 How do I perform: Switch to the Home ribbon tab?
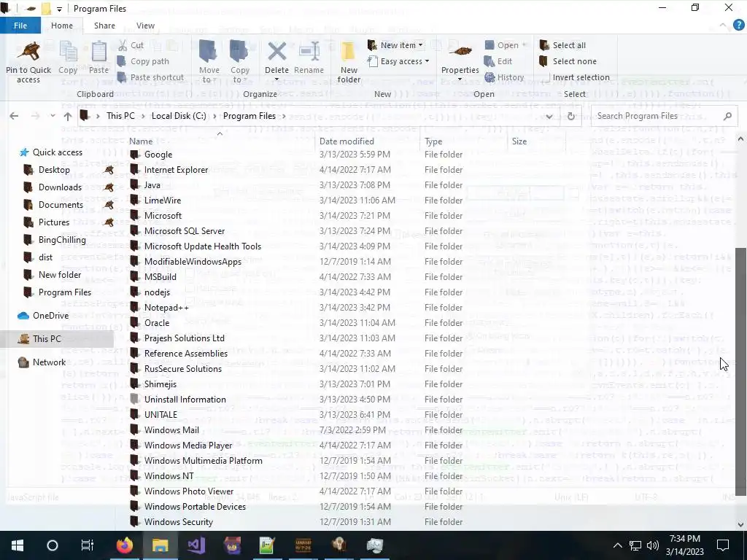[62, 26]
